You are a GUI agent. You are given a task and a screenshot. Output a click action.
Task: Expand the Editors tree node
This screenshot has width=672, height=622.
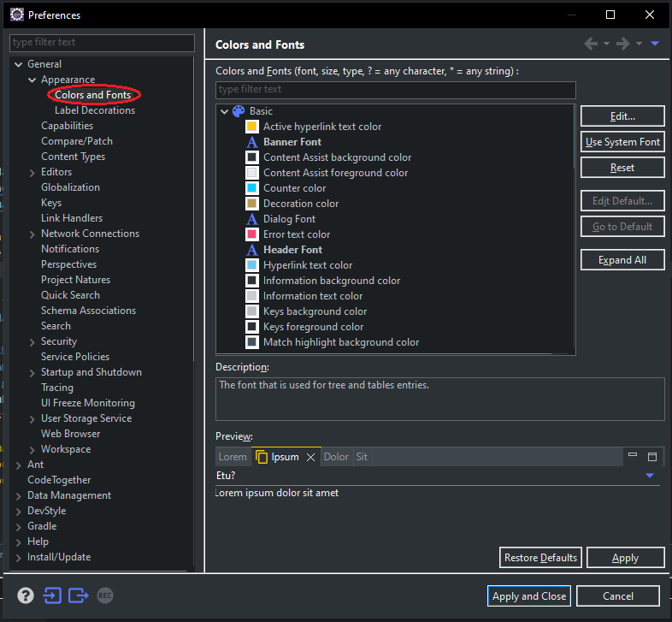click(32, 172)
